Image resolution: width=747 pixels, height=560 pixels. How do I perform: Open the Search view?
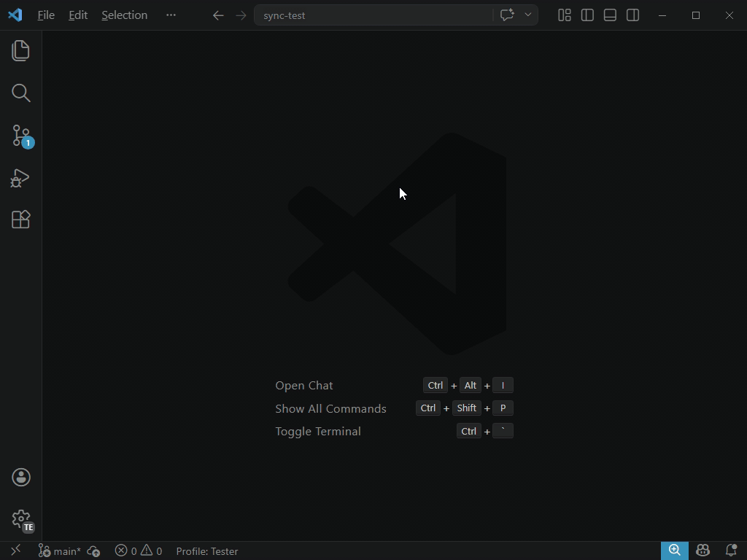pyautogui.click(x=20, y=93)
